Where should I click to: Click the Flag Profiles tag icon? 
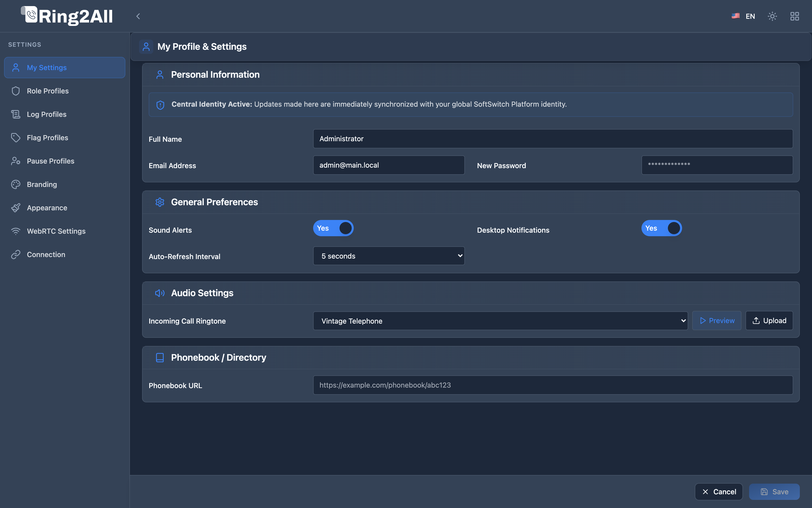click(x=16, y=138)
